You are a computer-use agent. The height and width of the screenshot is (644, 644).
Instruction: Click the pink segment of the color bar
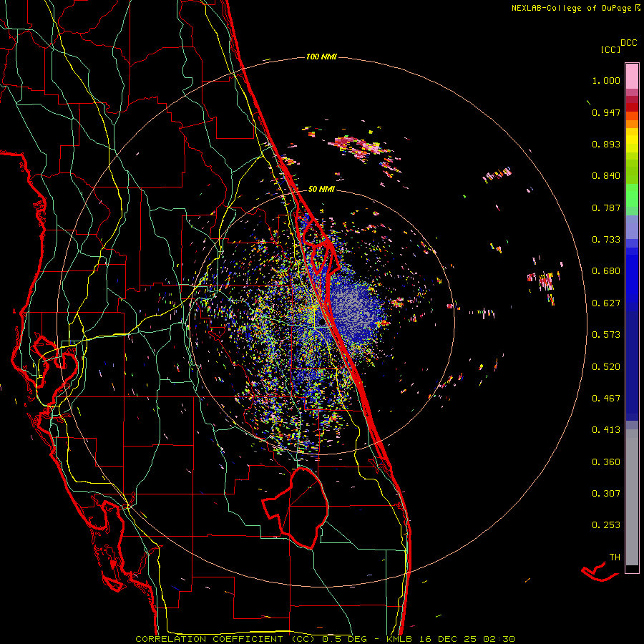point(632,76)
